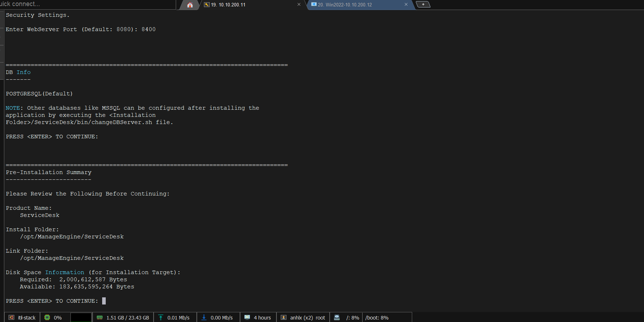The width and height of the screenshot is (644, 322).
Task: Click the 1.51 GB / 23.43 GB memory readout
Action: (128, 318)
